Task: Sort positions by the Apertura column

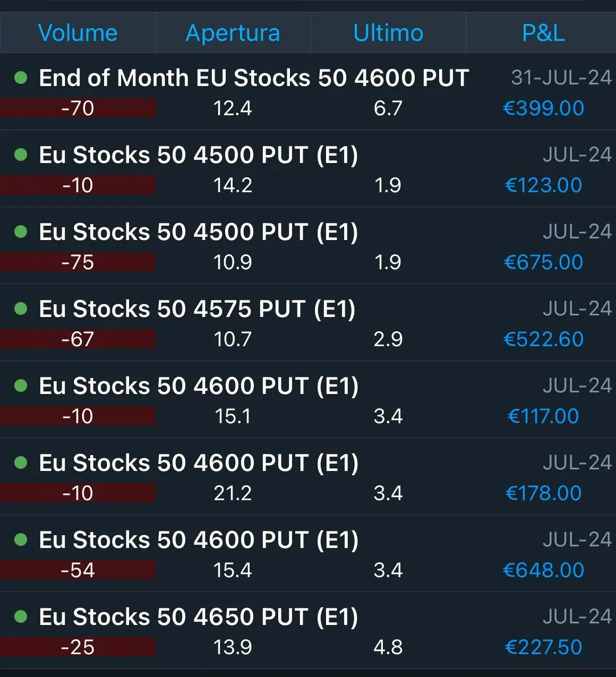Action: tap(233, 33)
